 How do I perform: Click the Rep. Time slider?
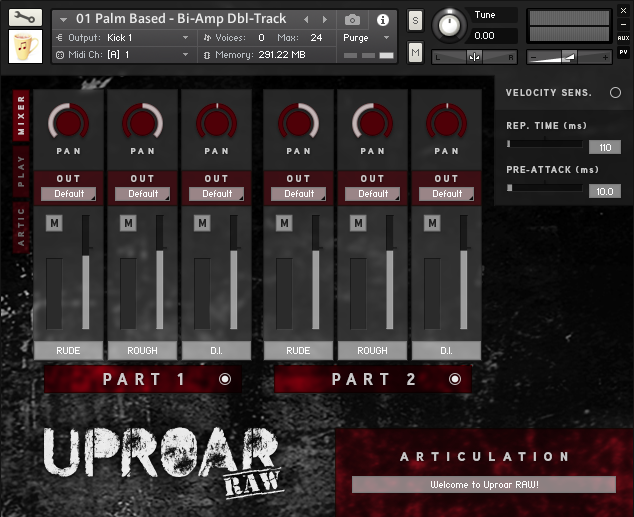tap(545, 145)
